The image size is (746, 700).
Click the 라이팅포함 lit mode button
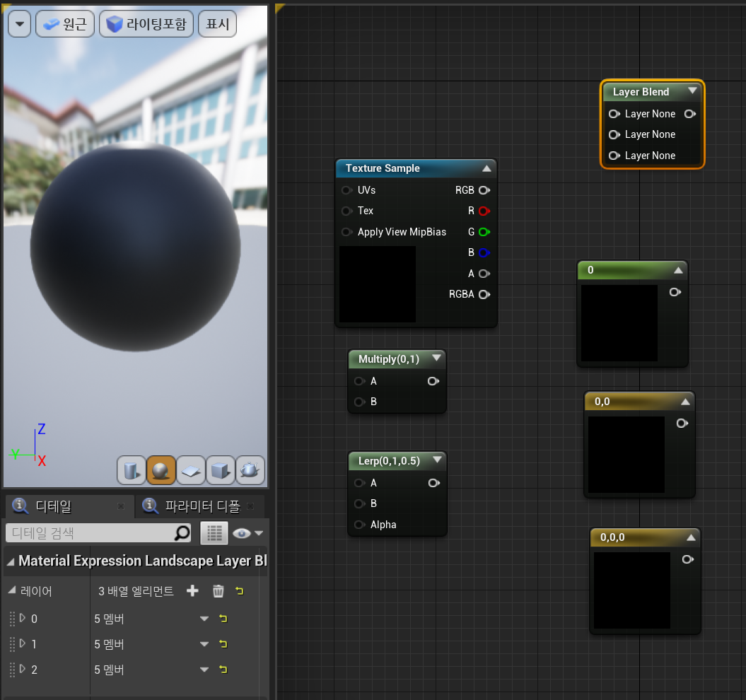(x=146, y=24)
